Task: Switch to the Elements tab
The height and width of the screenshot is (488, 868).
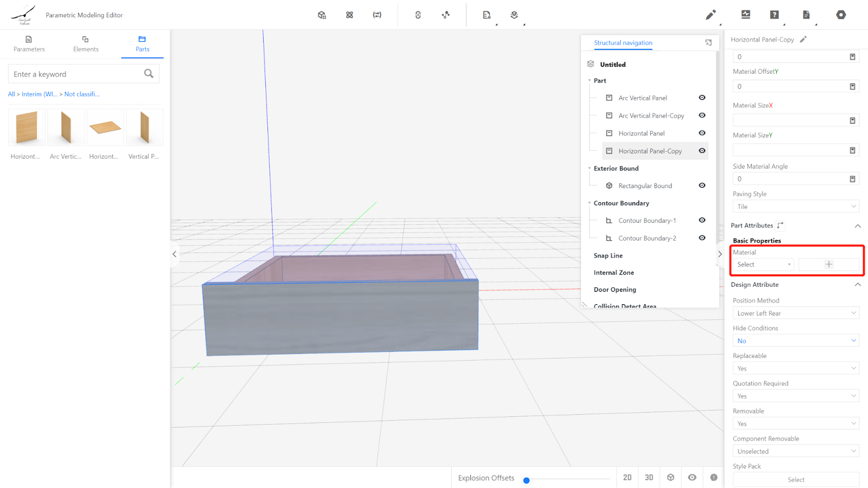Action: (86, 44)
